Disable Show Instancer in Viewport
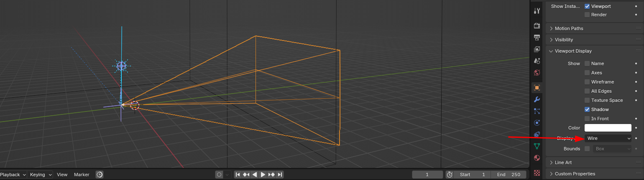 pos(587,6)
